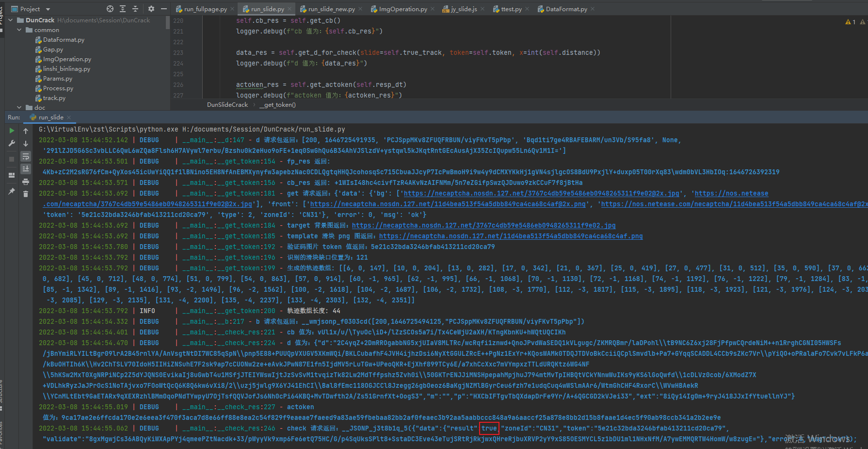The height and width of the screenshot is (449, 868).
Task: Click the Stop process icon
Action: click(12, 159)
